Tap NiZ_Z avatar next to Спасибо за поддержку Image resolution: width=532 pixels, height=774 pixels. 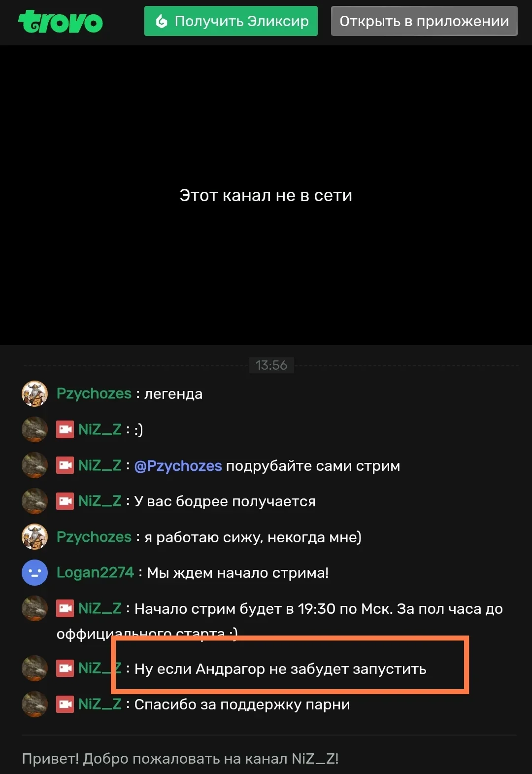pyautogui.click(x=34, y=704)
